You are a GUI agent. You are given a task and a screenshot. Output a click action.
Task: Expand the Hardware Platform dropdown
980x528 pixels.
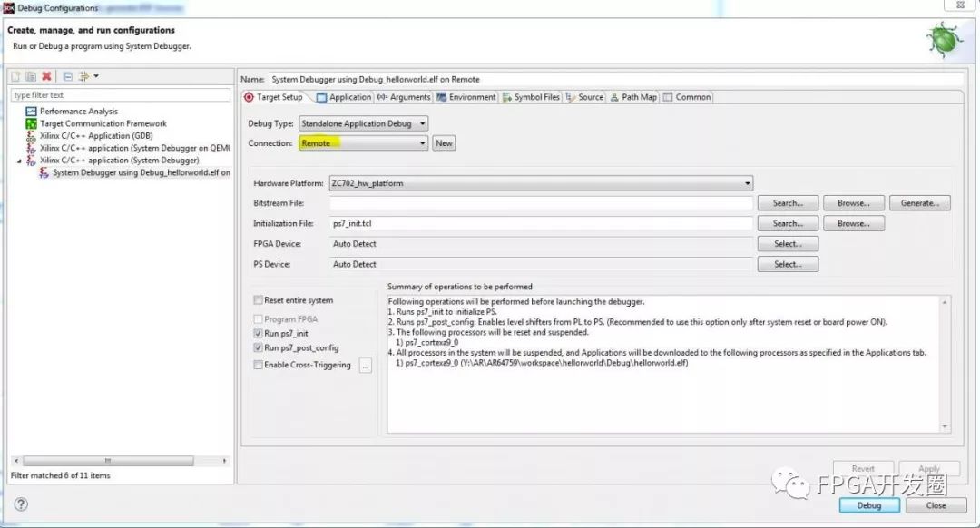540,183
